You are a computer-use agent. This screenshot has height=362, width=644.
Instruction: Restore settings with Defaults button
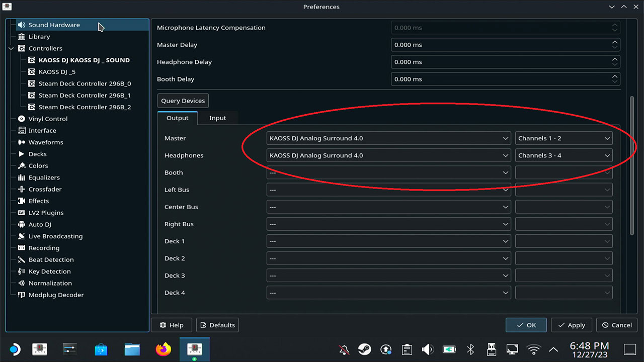pos(217,325)
